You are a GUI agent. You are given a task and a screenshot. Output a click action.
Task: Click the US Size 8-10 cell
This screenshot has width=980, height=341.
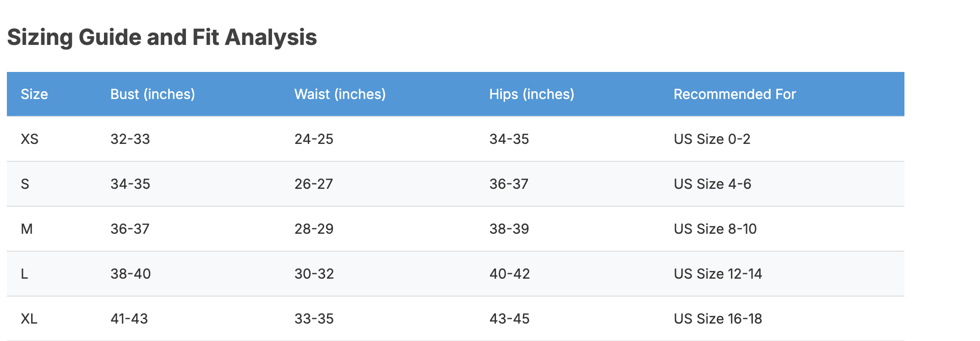pyautogui.click(x=715, y=229)
